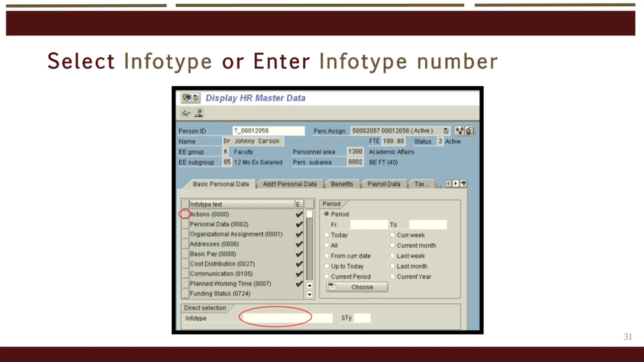Click the Direct selection Infotype input field
This screenshot has width=644, height=362.
[x=288, y=318]
